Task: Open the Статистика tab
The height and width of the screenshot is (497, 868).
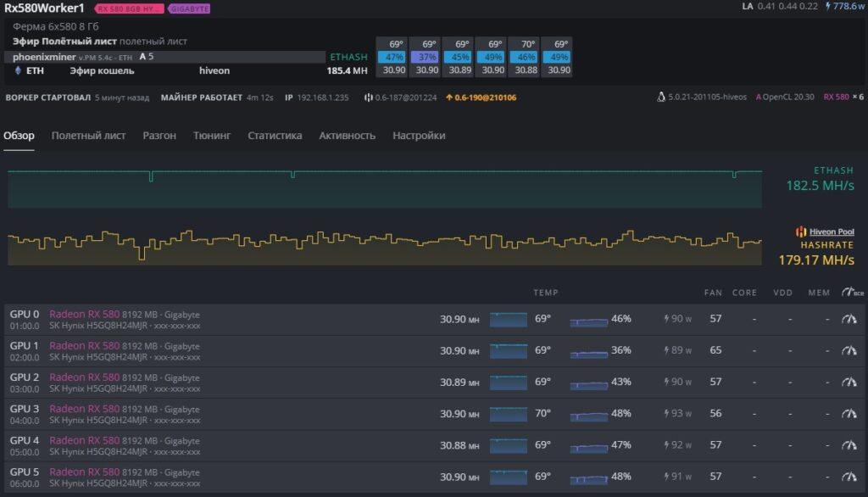Action: (275, 136)
